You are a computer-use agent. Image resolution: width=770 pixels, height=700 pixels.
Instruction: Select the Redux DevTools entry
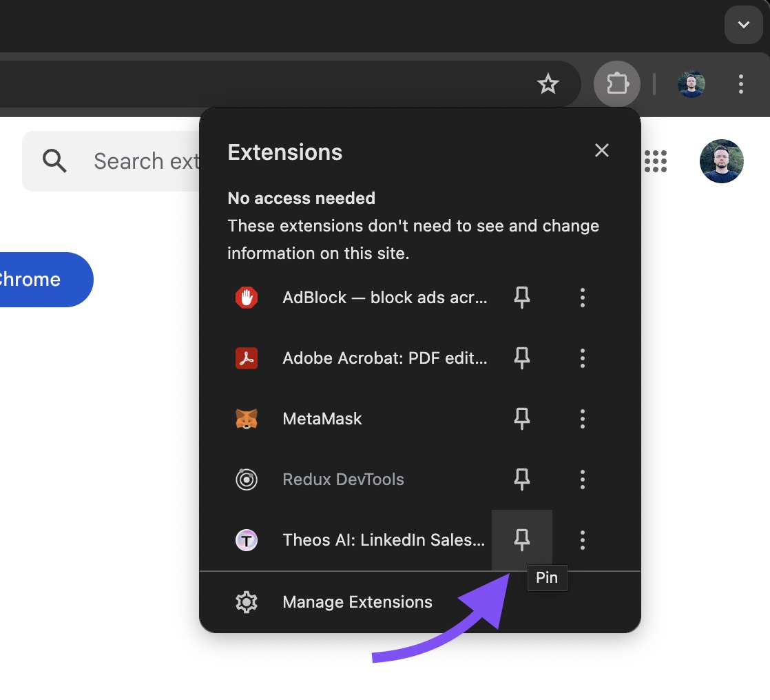[343, 480]
